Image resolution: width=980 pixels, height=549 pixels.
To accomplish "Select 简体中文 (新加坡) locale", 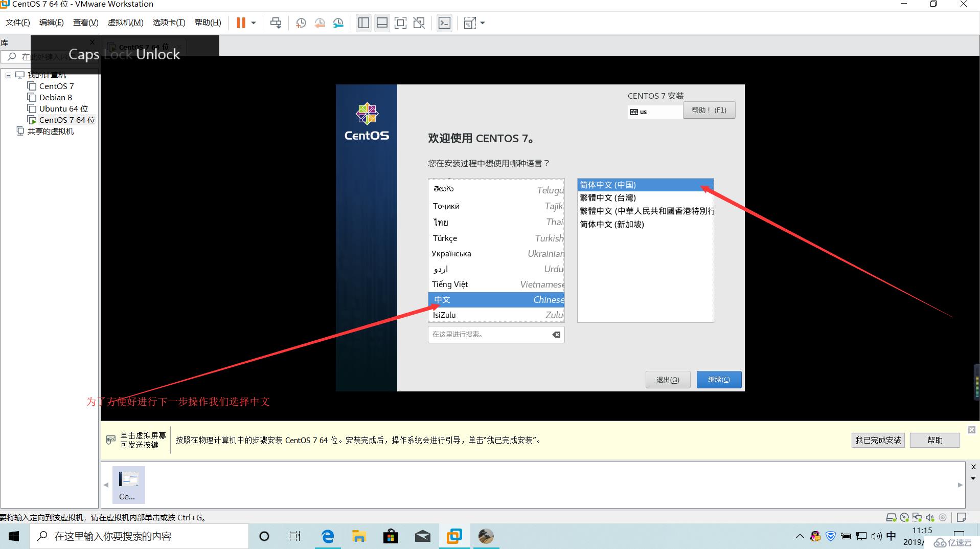I will click(645, 224).
